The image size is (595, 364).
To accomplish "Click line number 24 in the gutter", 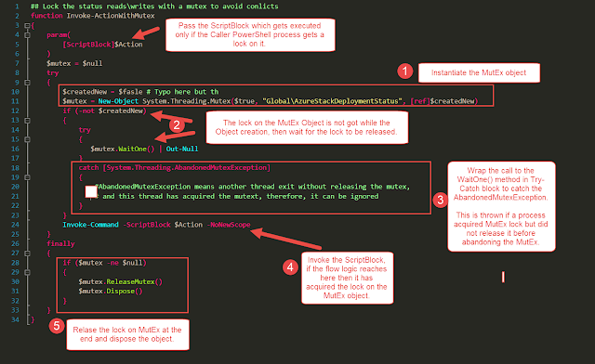I will (x=15, y=225).
